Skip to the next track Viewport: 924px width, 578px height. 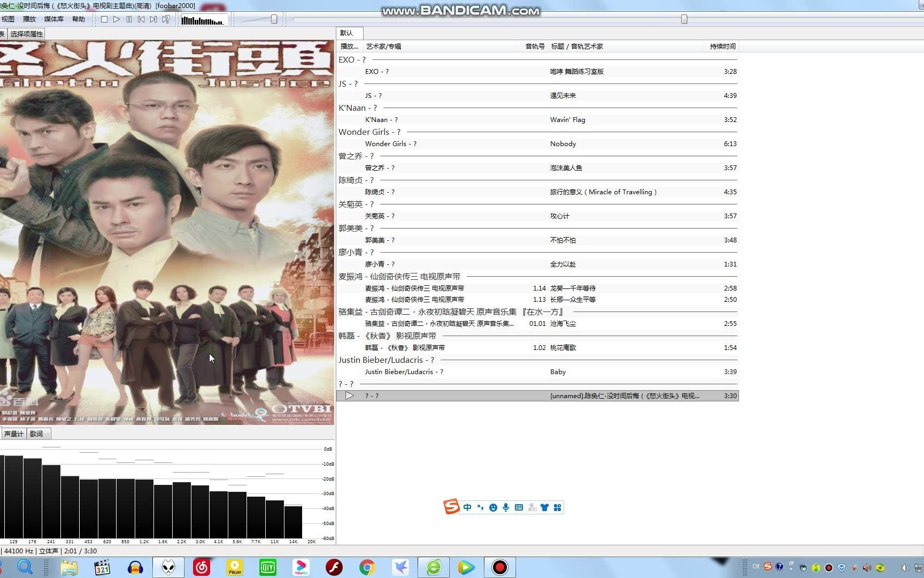click(x=153, y=19)
